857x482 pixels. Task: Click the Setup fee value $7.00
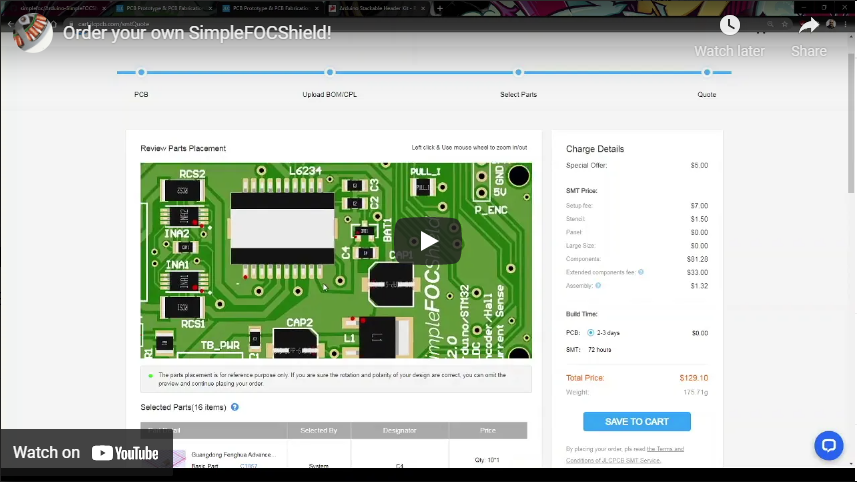(699, 205)
